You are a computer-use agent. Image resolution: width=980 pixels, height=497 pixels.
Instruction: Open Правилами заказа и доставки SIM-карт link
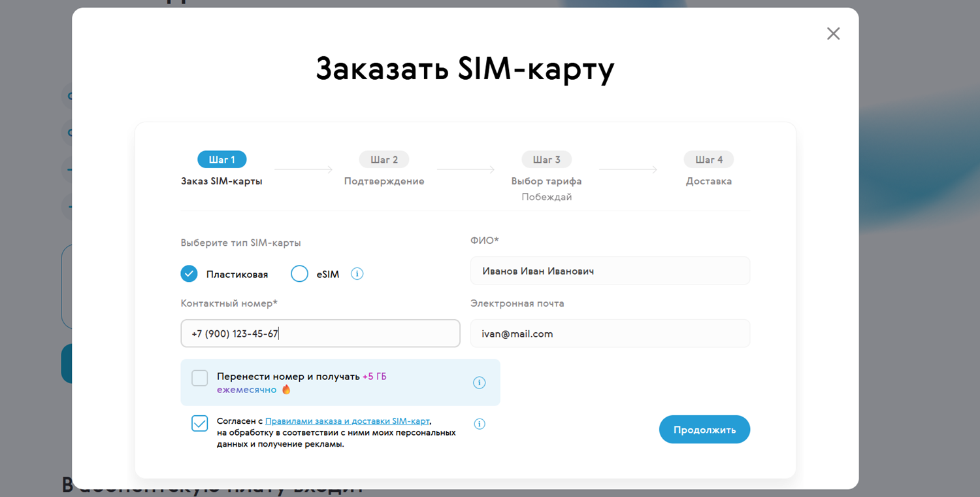348,421
